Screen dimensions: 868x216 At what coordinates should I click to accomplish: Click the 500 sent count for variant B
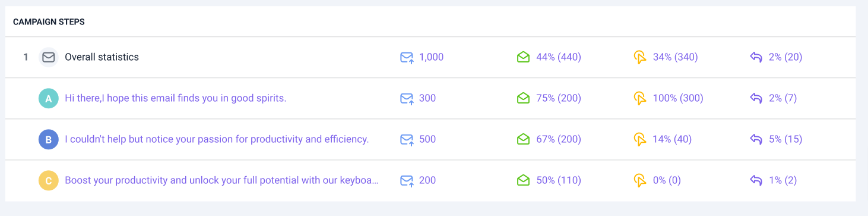(x=427, y=139)
